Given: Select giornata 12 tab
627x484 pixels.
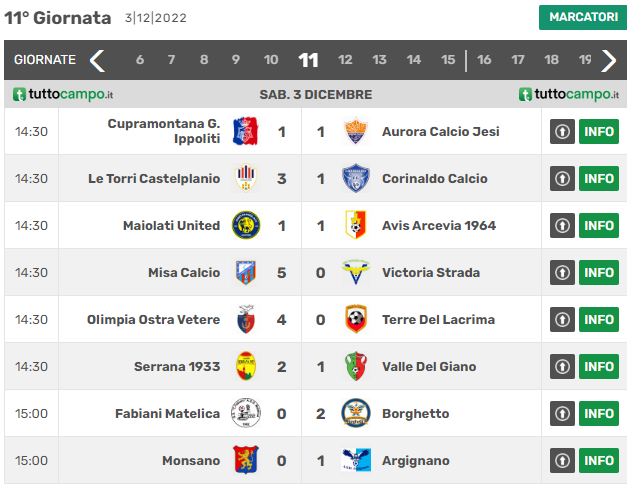Looking at the screenshot, I should tap(345, 60).
